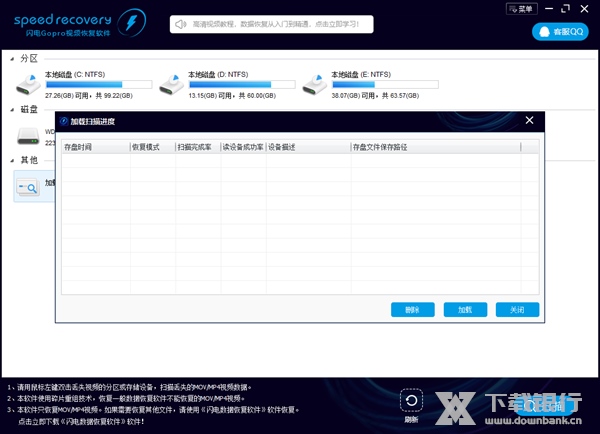Collapse the 分区 section

tap(13, 59)
